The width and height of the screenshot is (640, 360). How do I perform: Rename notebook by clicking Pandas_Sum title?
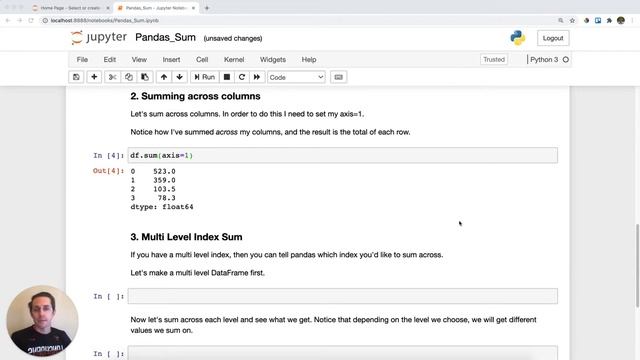click(165, 38)
